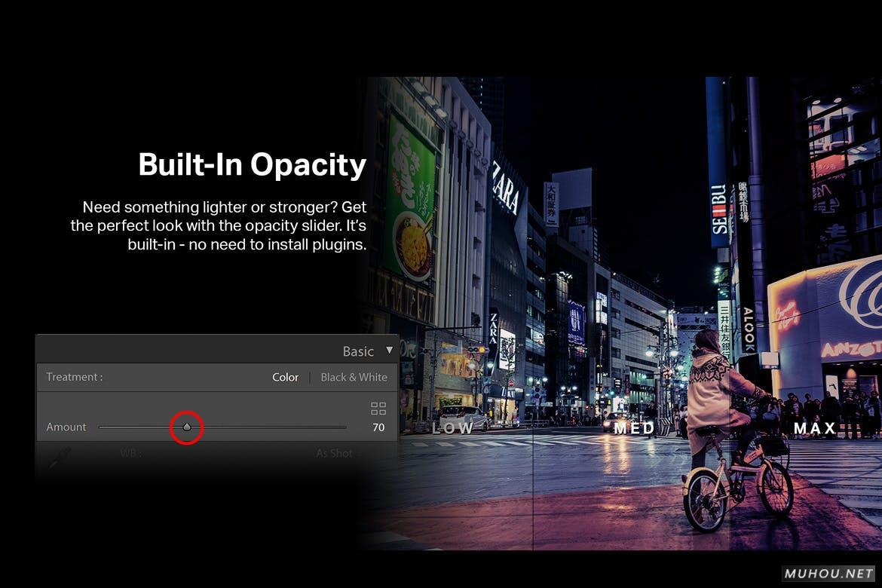Image resolution: width=882 pixels, height=588 pixels.
Task: Click the MED preview label
Action: (635, 428)
